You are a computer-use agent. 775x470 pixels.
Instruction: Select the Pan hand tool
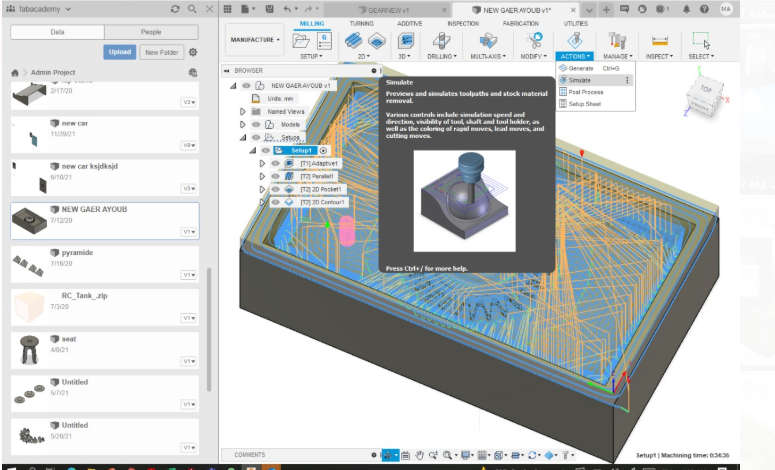pyautogui.click(x=420, y=455)
